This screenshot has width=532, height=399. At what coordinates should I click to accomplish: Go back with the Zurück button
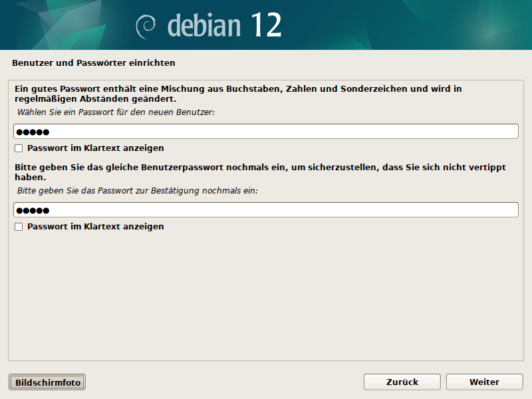coord(402,382)
